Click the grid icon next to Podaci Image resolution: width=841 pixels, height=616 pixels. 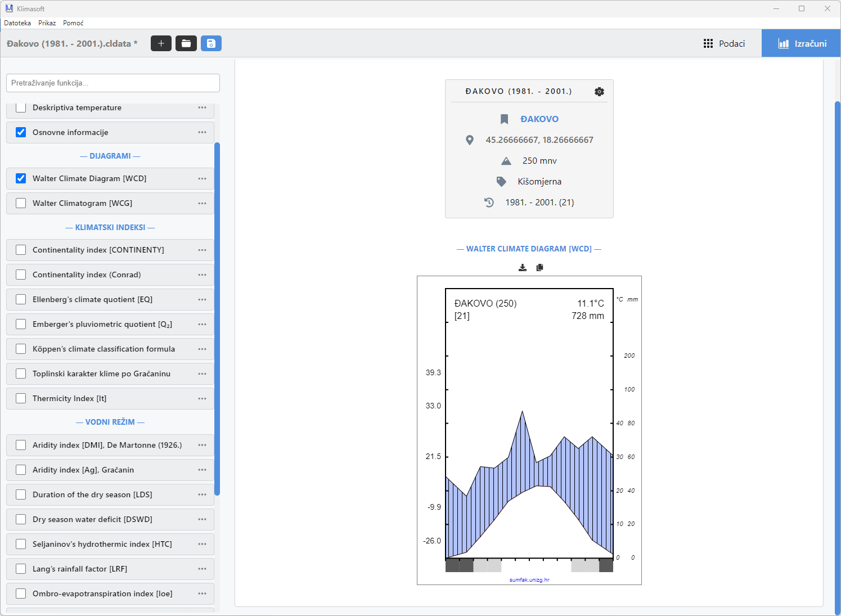(708, 43)
